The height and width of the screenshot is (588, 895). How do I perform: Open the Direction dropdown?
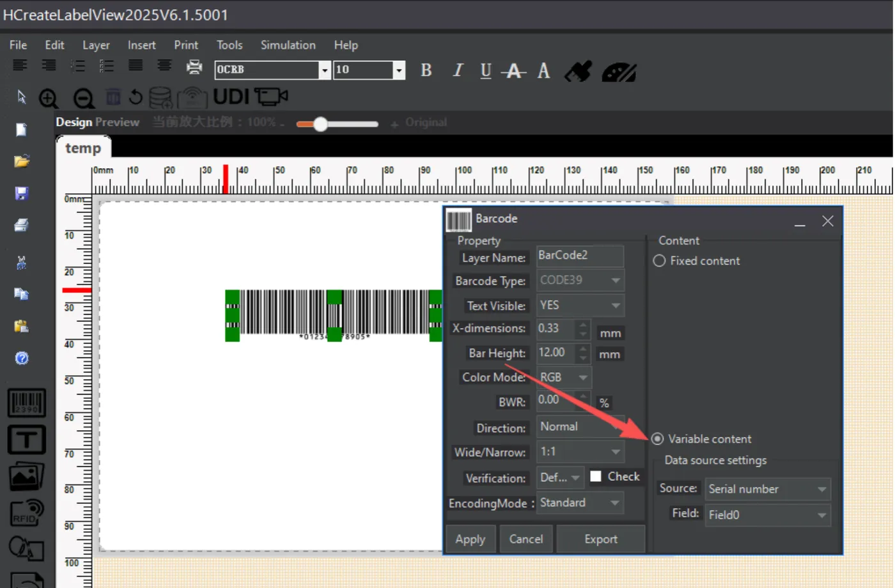(580, 427)
